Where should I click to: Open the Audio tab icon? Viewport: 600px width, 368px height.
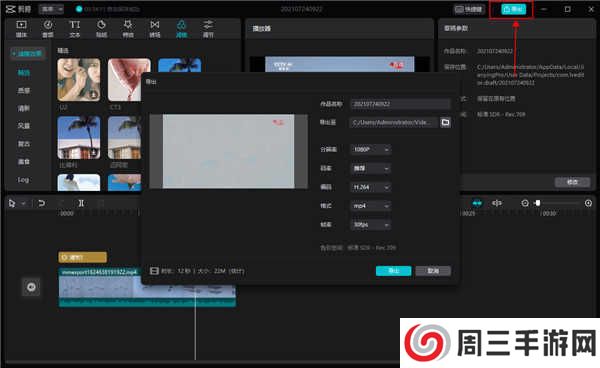click(48, 25)
